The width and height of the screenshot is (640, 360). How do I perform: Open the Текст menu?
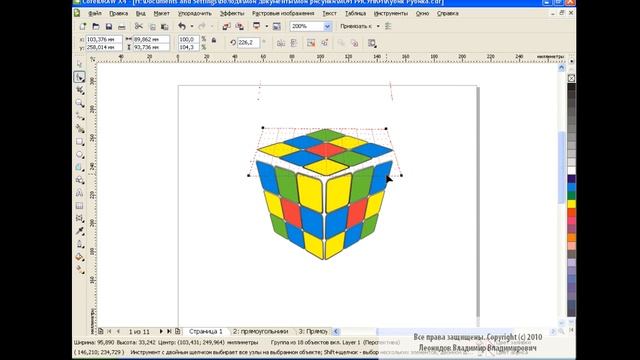[x=329, y=13]
